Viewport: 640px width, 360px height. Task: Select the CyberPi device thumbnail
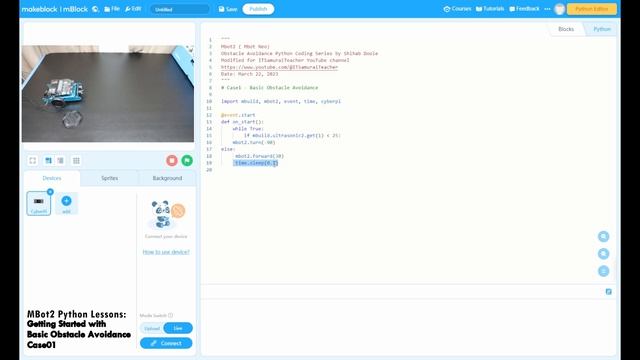tap(39, 203)
